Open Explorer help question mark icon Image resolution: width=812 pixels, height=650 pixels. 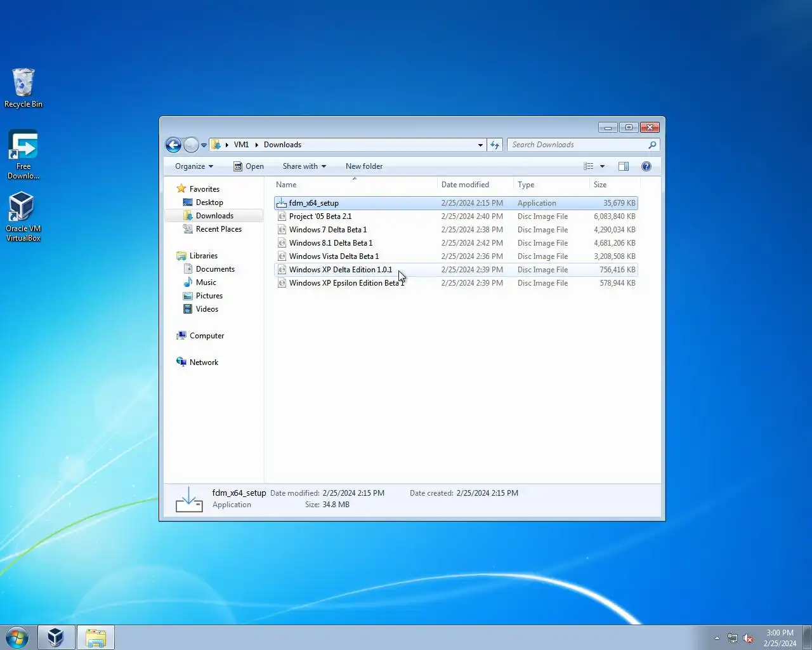pyautogui.click(x=646, y=166)
